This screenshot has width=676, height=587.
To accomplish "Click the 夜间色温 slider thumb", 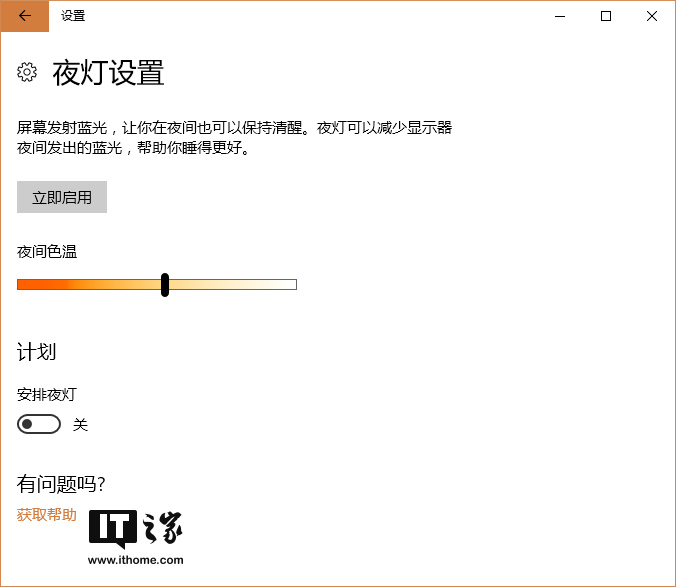I will [165, 284].
